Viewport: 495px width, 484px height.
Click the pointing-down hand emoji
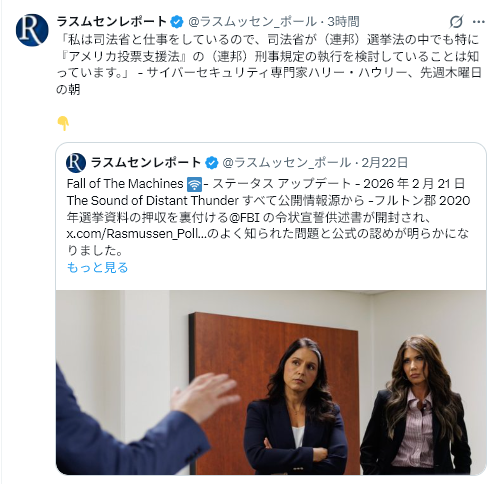(x=63, y=124)
